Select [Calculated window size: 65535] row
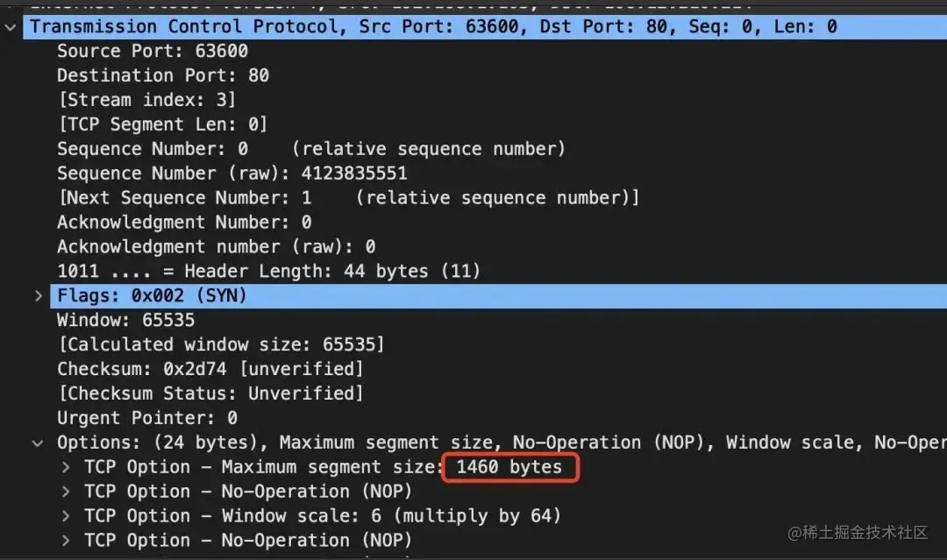Screen dimensions: 947x560 pyautogui.click(x=221, y=345)
